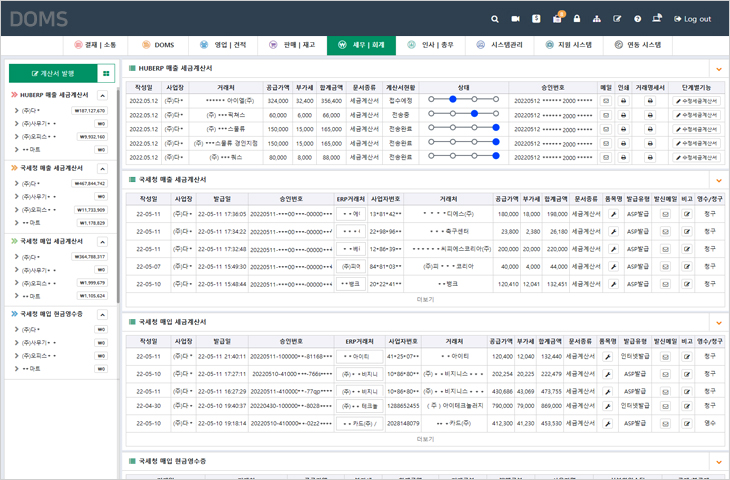Viewport: 730px width, 480px height.
Task: Open the organization chart icon
Action: tap(597, 19)
